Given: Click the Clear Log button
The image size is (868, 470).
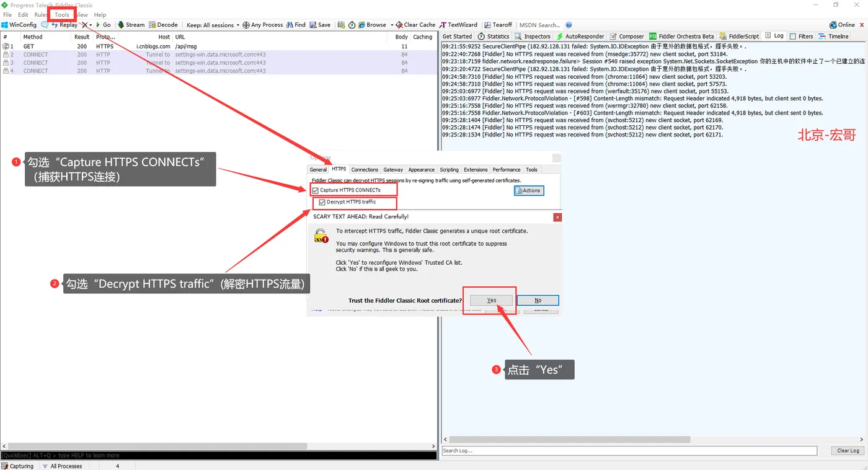Looking at the screenshot, I should coord(848,451).
